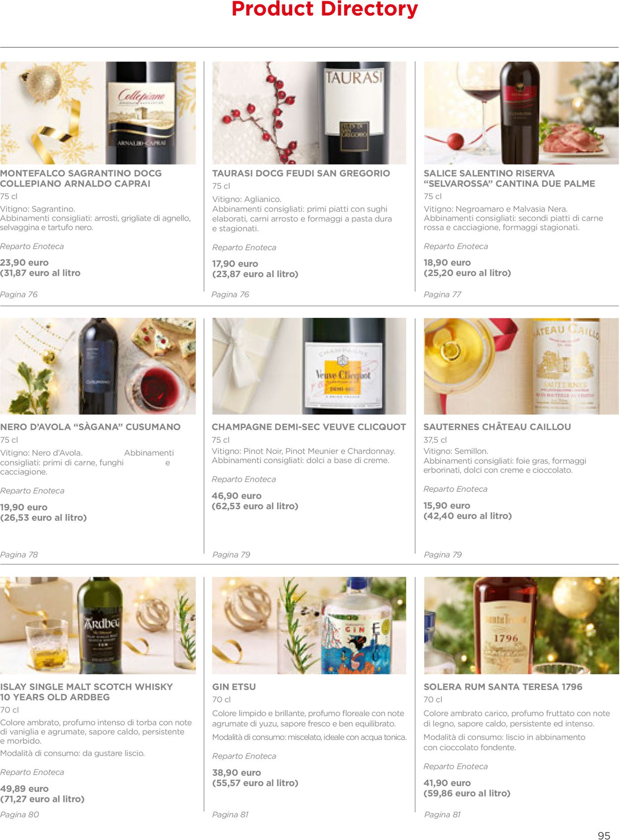Click the Sauternes Château Caillou picture
This screenshot has height=840, width=620.
pyautogui.click(x=521, y=366)
